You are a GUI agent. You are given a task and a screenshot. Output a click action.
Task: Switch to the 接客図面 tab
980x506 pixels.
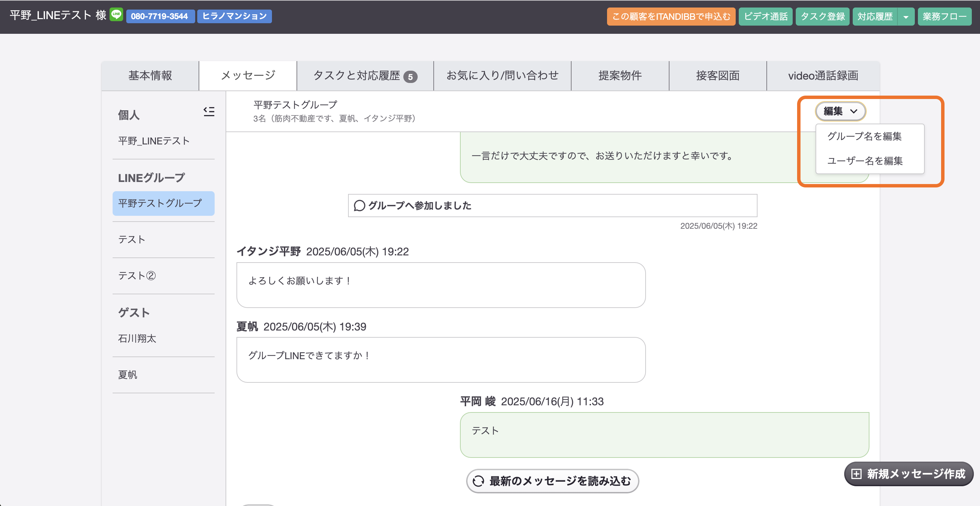[718, 76]
